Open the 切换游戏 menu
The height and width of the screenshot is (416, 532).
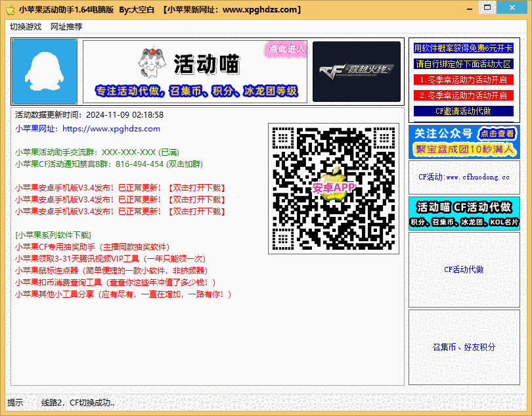pos(26,27)
